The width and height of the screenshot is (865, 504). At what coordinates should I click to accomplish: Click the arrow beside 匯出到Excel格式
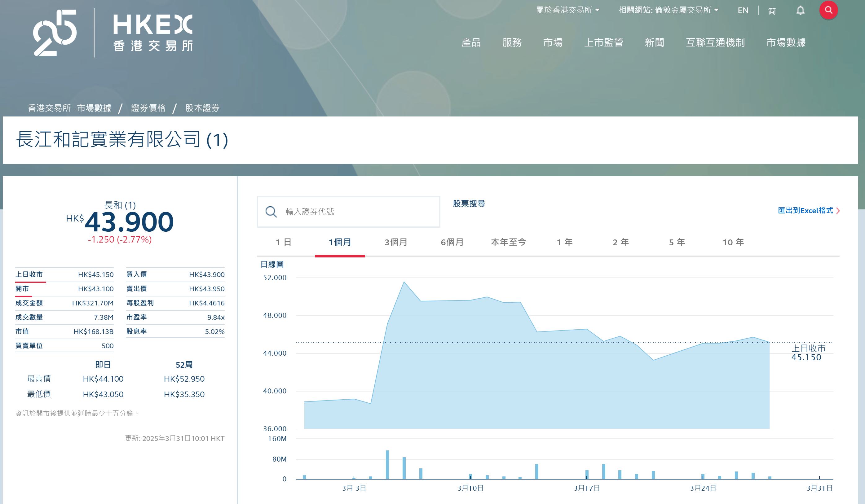click(838, 211)
